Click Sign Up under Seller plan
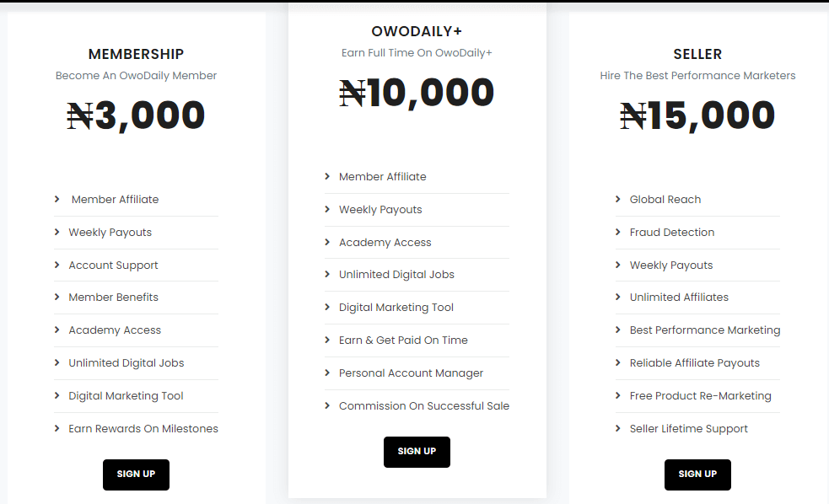Screen dimensions: 829x504 coord(697,475)
